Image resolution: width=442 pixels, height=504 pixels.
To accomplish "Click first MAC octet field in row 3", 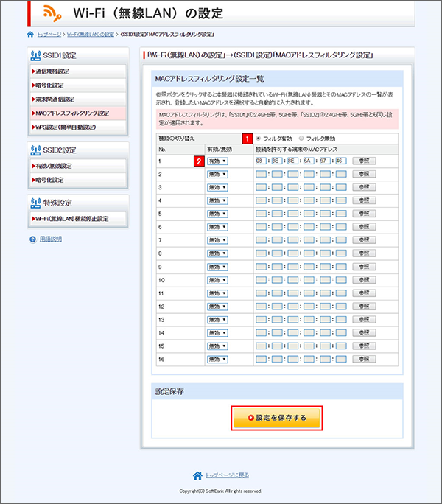I will click(261, 187).
